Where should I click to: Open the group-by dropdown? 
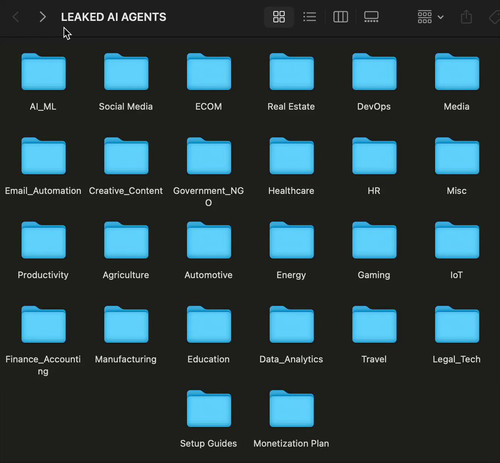point(430,17)
